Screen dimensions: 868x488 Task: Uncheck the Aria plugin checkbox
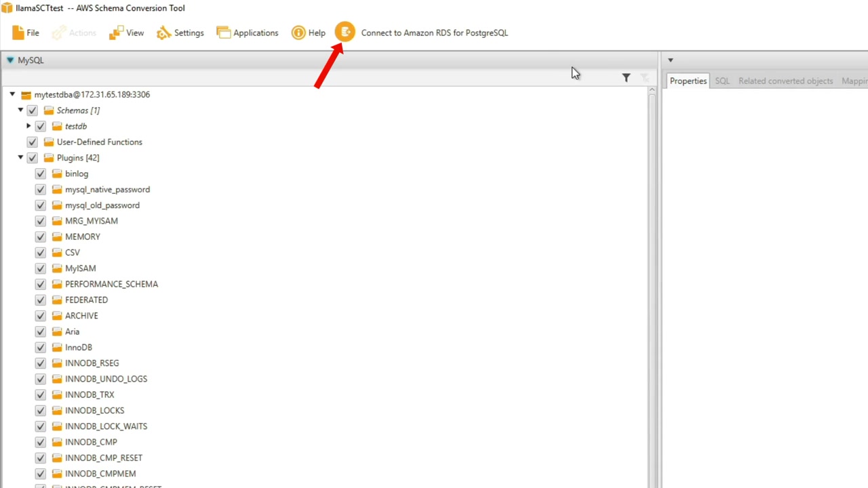pos(41,331)
